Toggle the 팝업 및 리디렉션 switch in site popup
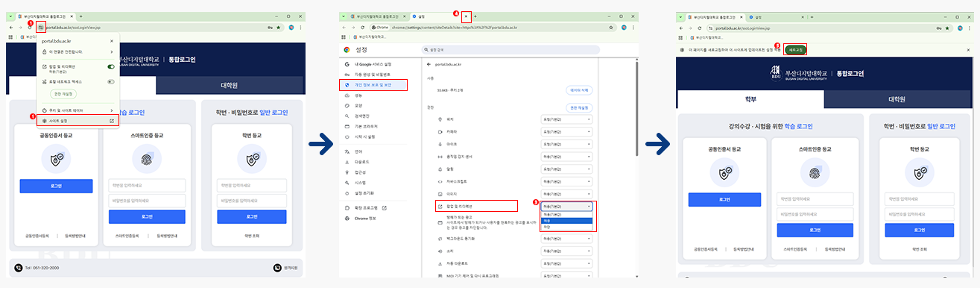The height and width of the screenshot is (288, 980). (111, 66)
